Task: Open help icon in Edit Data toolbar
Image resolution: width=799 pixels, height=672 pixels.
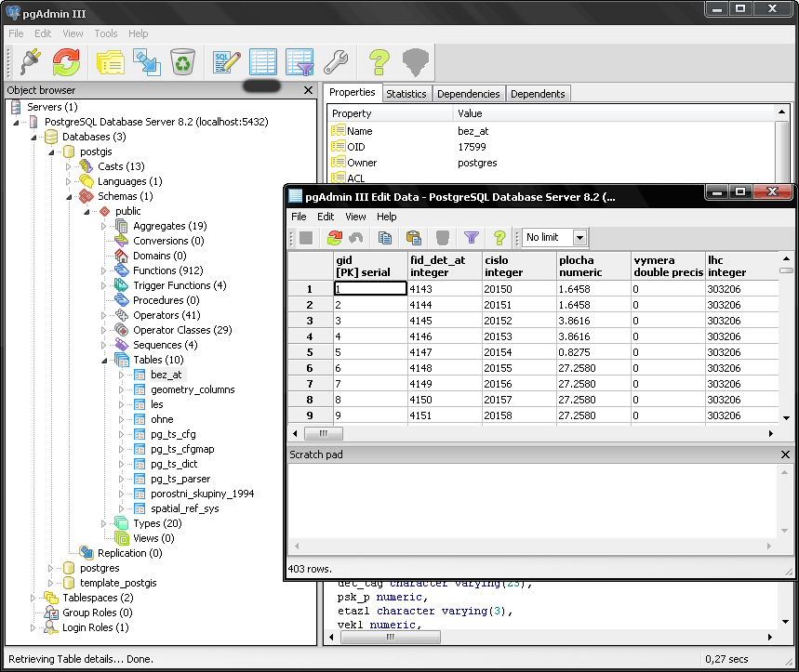Action: tap(499, 237)
